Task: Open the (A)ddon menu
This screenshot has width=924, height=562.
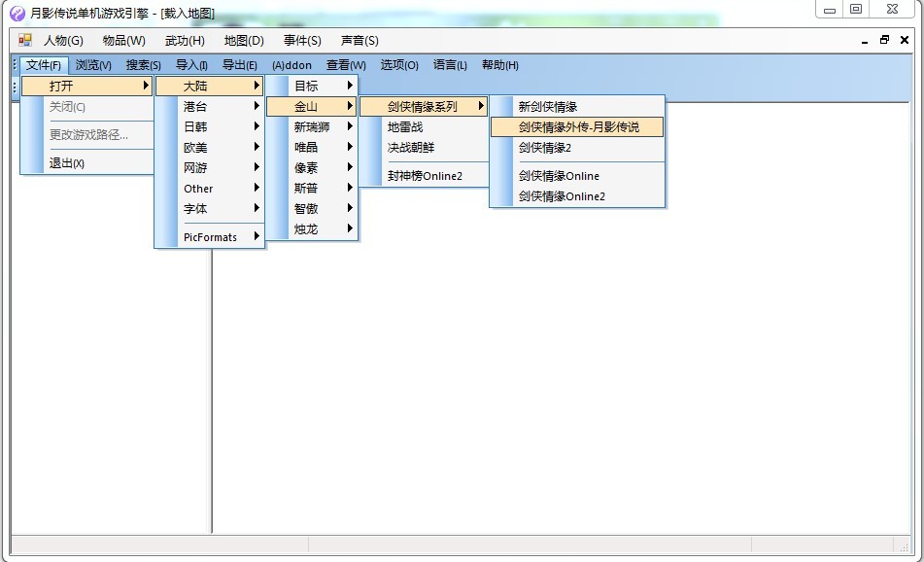Action: pyautogui.click(x=291, y=65)
